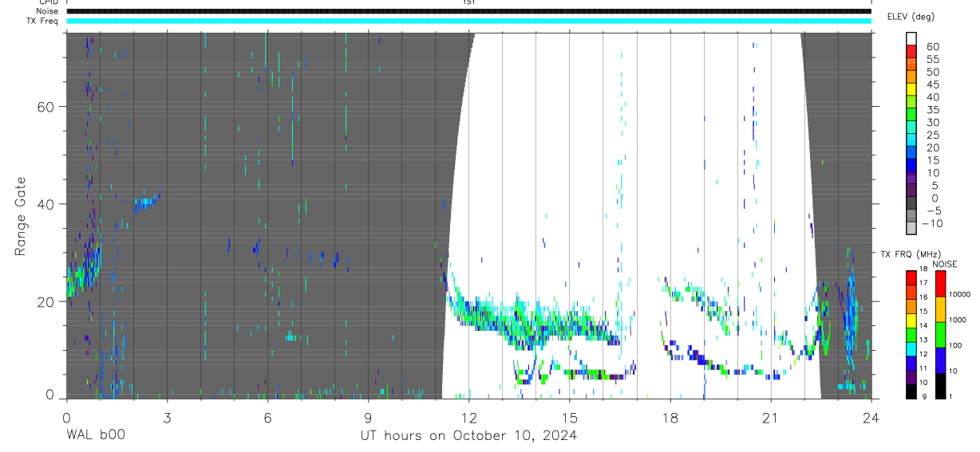Click the Range Gate axis tick label 20
980x452 pixels.
pyautogui.click(x=46, y=301)
